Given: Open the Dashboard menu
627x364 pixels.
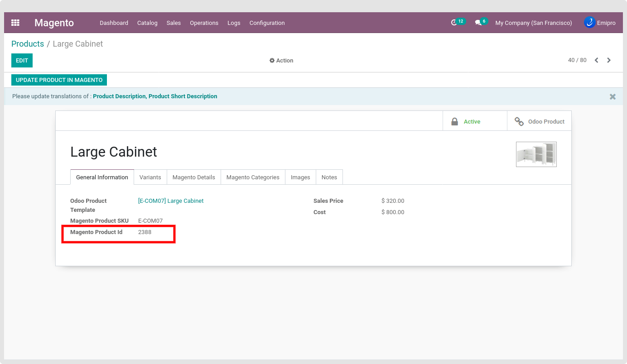Looking at the screenshot, I should [x=114, y=23].
